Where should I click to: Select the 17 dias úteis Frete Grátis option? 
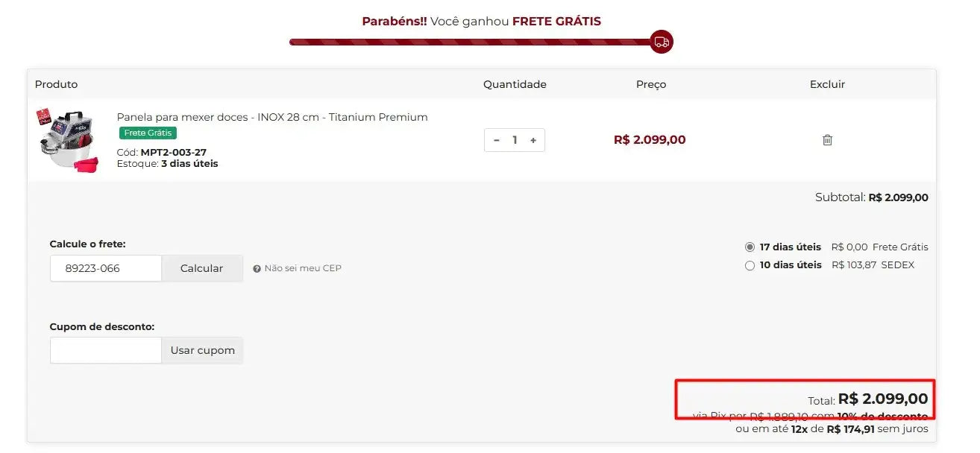point(750,247)
